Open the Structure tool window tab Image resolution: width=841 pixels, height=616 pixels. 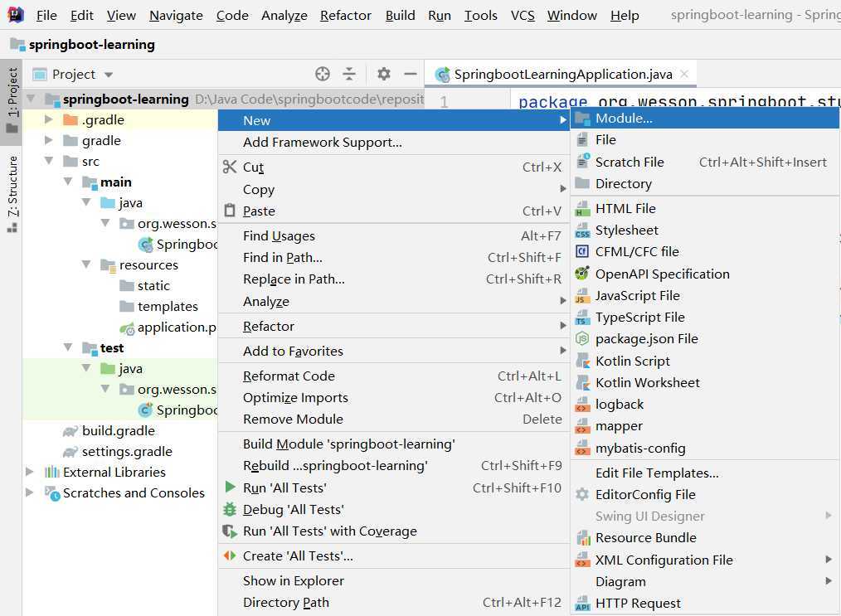(x=12, y=187)
